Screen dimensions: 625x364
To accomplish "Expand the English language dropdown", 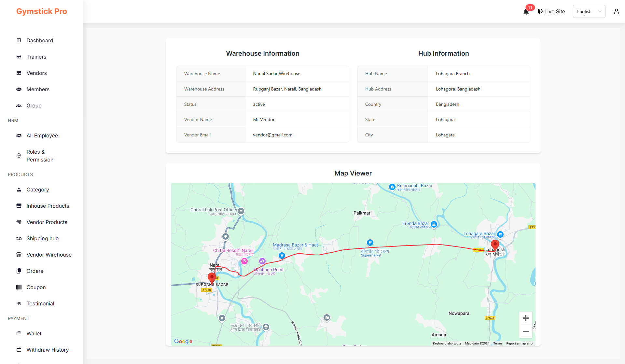I will click(589, 11).
